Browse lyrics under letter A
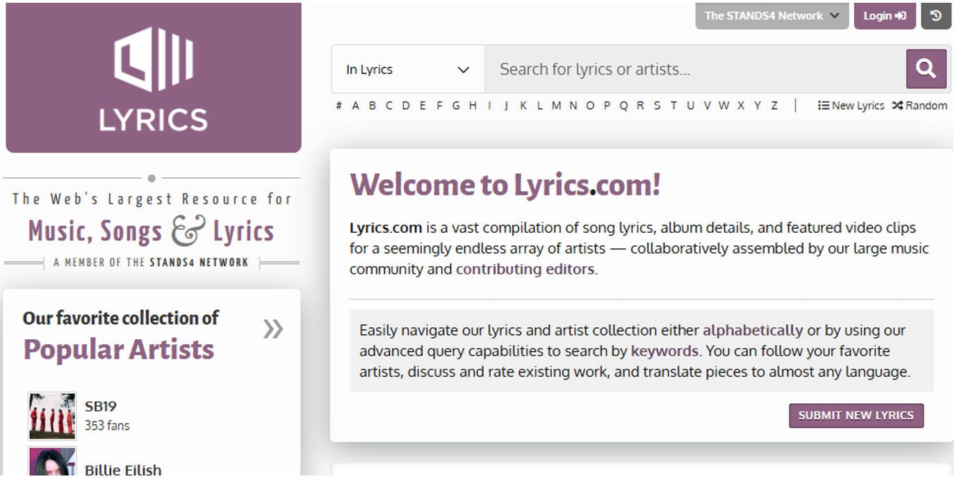The image size is (980, 488). (x=355, y=106)
